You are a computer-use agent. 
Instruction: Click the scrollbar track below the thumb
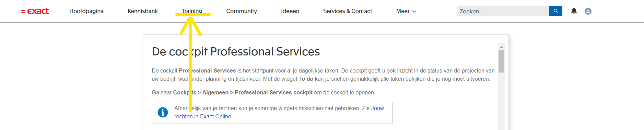coord(501,101)
